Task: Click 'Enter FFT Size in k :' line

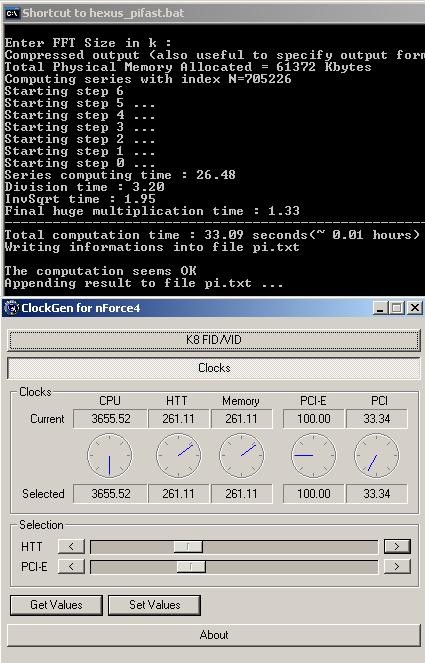Action: (88, 43)
